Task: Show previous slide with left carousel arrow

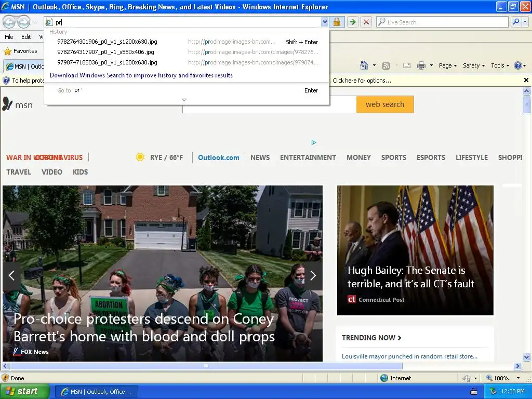Action: point(11,275)
